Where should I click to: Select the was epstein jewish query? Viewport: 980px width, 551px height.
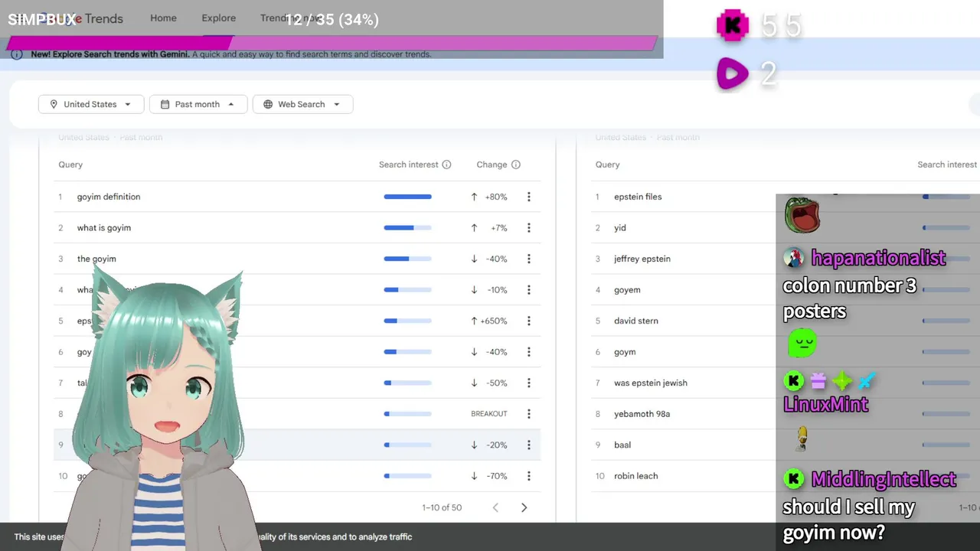(x=651, y=383)
